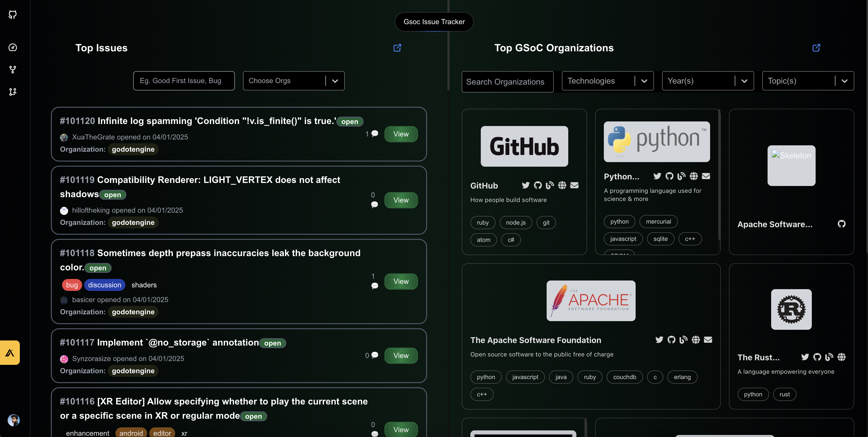Open Python card's GitHub icon
The width and height of the screenshot is (868, 437).
coord(669,176)
